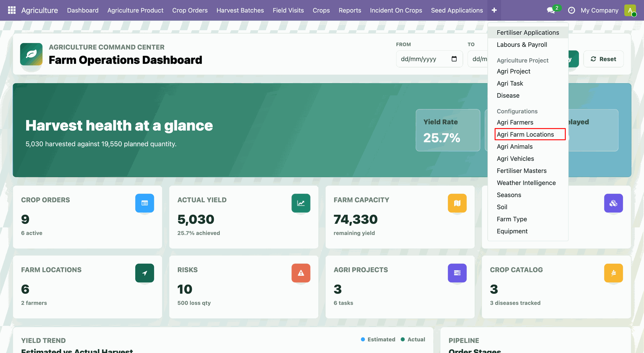The height and width of the screenshot is (353, 644).
Task: Open the Seed Applications menu
Action: pyautogui.click(x=457, y=10)
